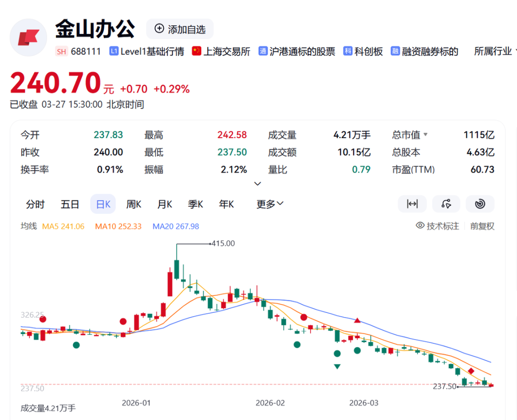This screenshot has height=420, width=517.
Task: Switch to 五日 chart tab
Action: [x=69, y=204]
